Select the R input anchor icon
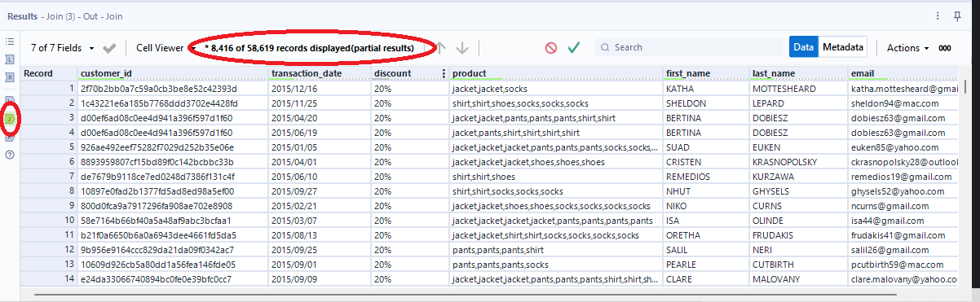The height and width of the screenshot is (302, 980). 11,78
